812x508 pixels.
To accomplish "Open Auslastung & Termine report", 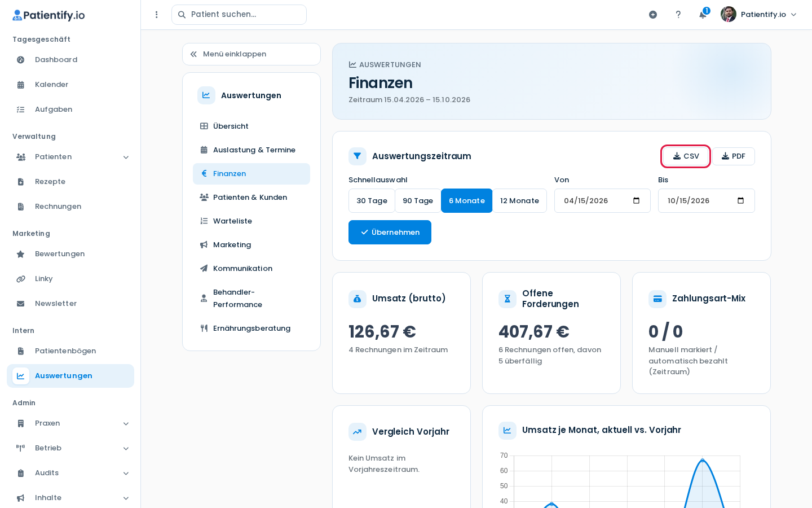I will click(x=251, y=150).
